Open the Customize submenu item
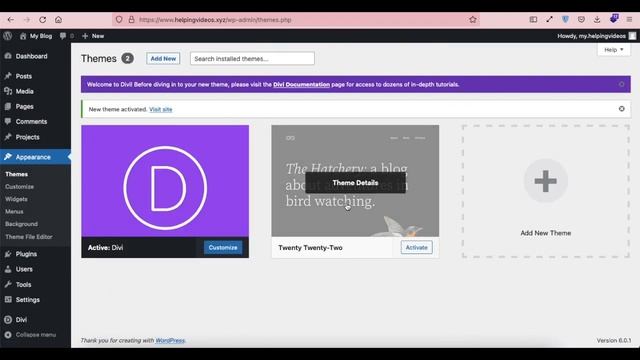The height and width of the screenshot is (360, 640). 20,187
